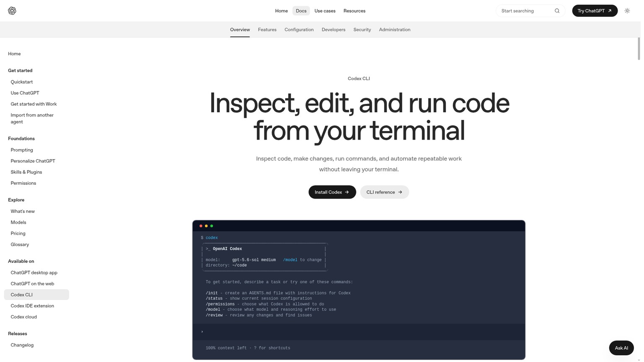The width and height of the screenshot is (644, 362).
Task: Click the Get started section heading
Action: (20, 71)
